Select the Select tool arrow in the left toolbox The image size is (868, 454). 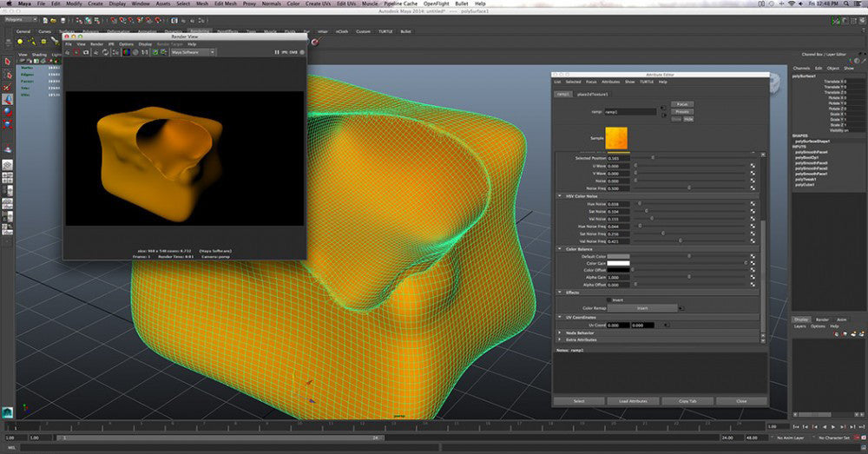[x=7, y=63]
